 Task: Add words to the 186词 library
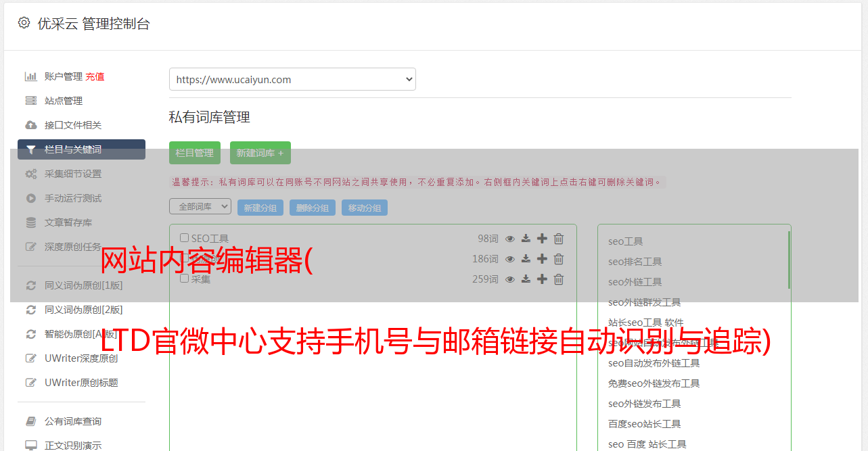point(542,259)
